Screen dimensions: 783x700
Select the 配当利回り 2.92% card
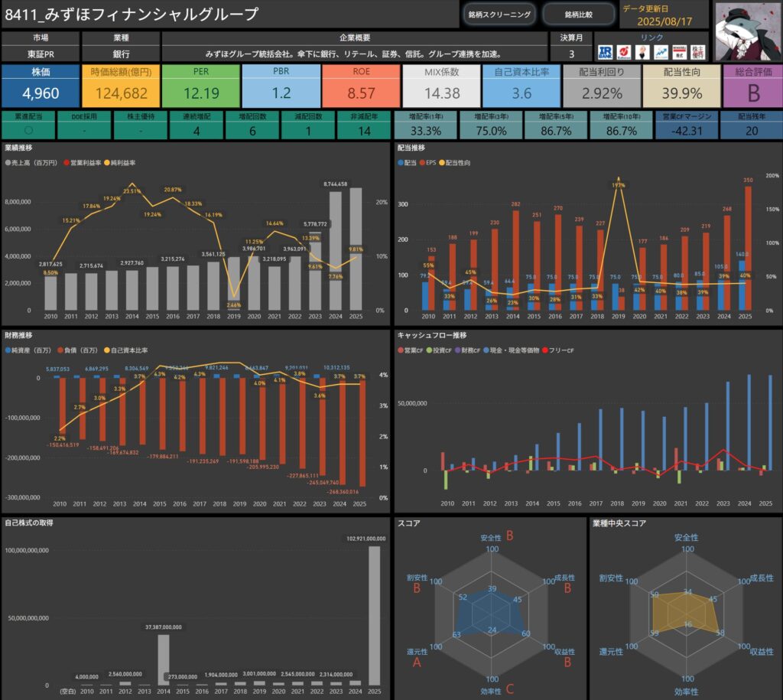602,86
